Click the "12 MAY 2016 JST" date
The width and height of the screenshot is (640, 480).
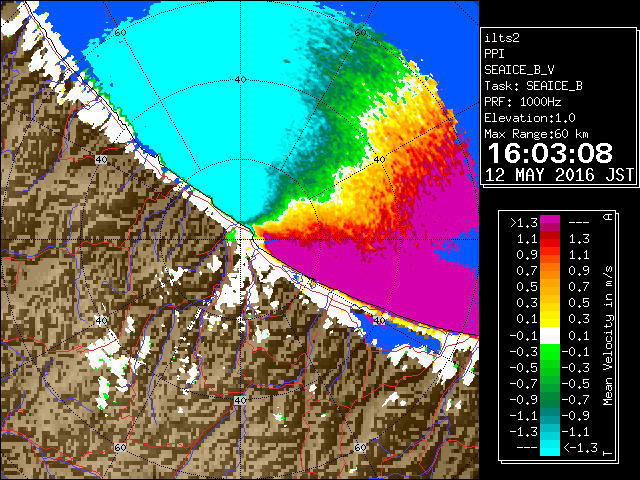(x=559, y=175)
